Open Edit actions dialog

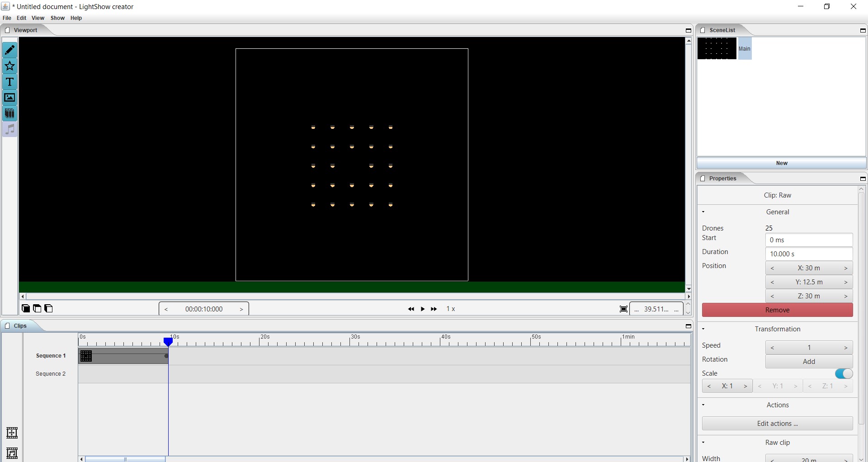(x=777, y=424)
